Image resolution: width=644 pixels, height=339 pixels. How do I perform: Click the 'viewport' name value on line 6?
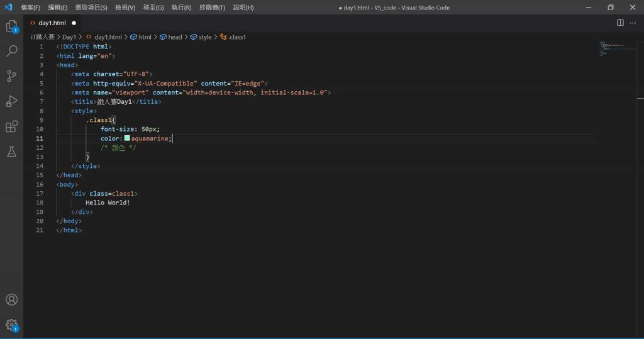pyautogui.click(x=130, y=92)
